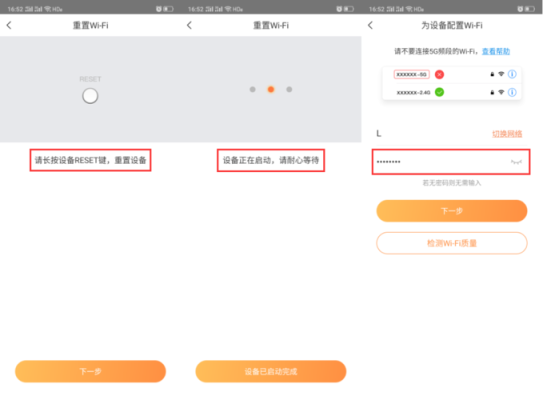Go back from 为设备配置Wi-Fi screen
This screenshot has width=543, height=400.
tap(370, 25)
